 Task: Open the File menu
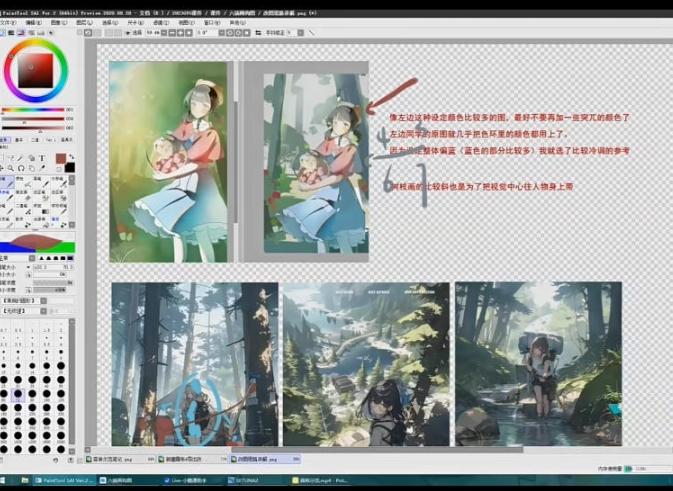click(x=8, y=21)
